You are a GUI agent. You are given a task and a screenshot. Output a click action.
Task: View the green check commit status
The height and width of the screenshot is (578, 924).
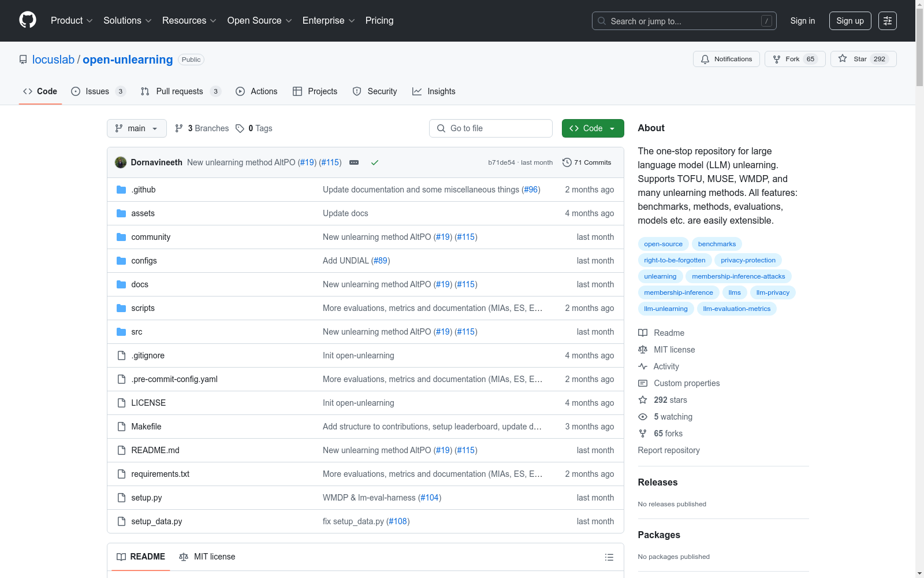(x=375, y=162)
